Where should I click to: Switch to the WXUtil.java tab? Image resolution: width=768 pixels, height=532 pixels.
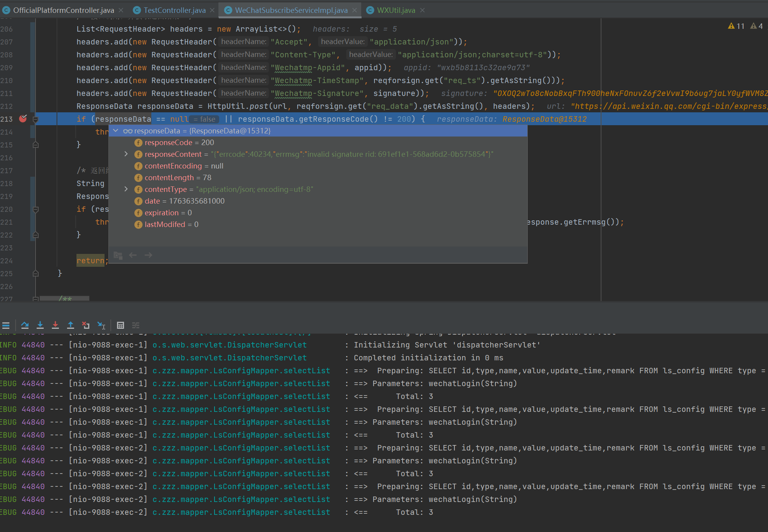pyautogui.click(x=396, y=10)
